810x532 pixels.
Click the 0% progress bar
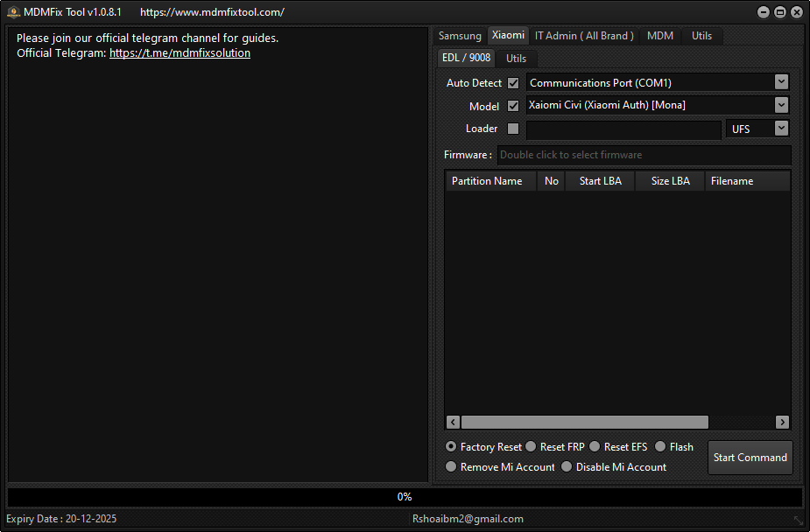tap(404, 496)
